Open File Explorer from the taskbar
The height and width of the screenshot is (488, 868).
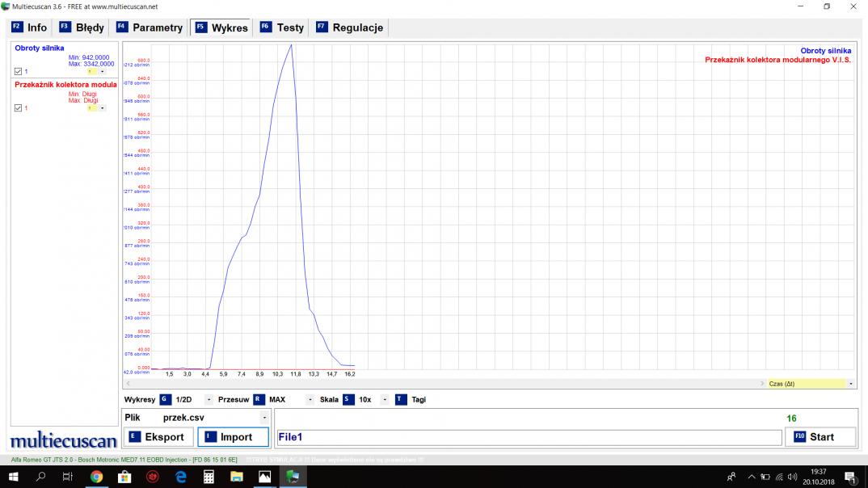pos(236,477)
